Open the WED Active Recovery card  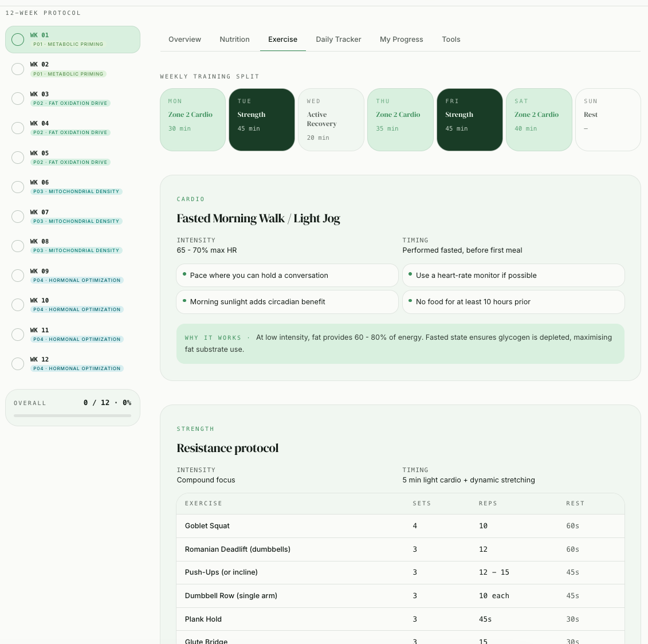tap(331, 120)
